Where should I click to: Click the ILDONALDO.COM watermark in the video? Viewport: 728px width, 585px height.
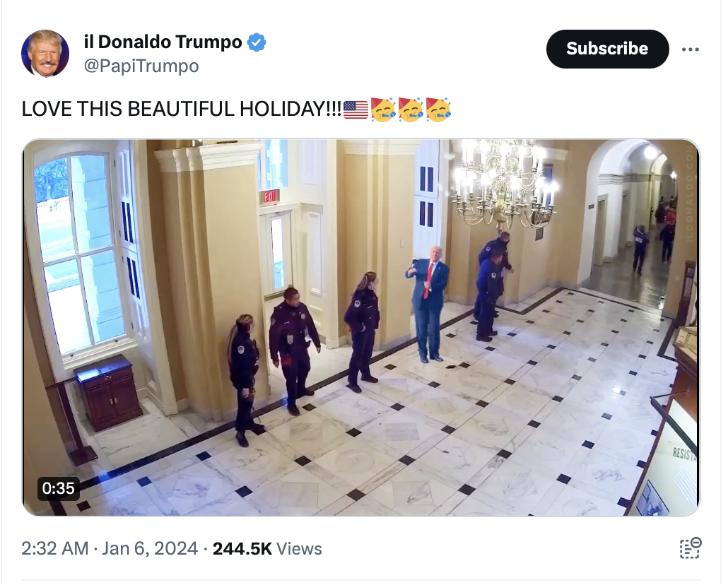[x=688, y=198]
